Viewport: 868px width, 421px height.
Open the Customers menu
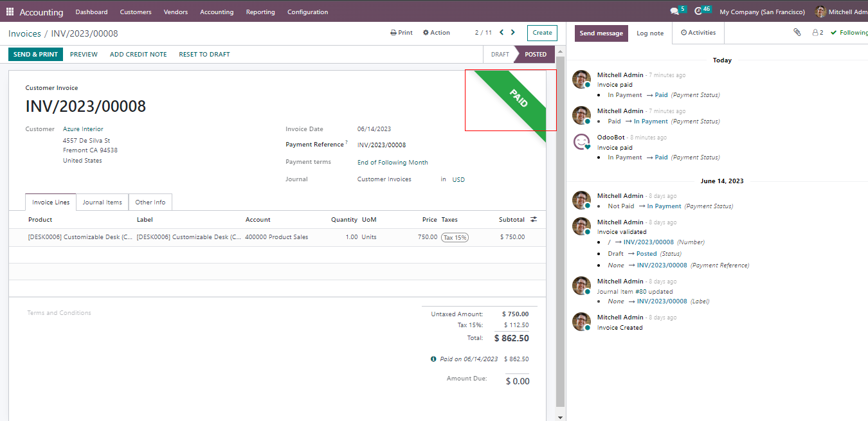click(136, 12)
